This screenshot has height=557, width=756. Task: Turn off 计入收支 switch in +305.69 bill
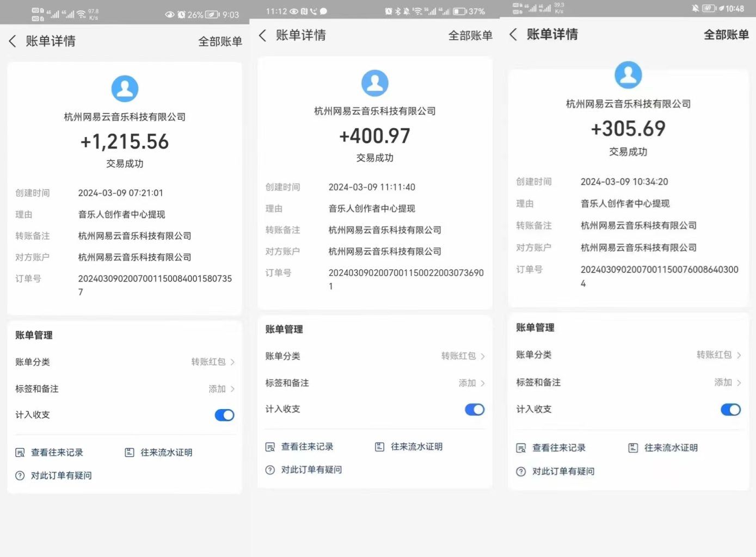pos(730,410)
